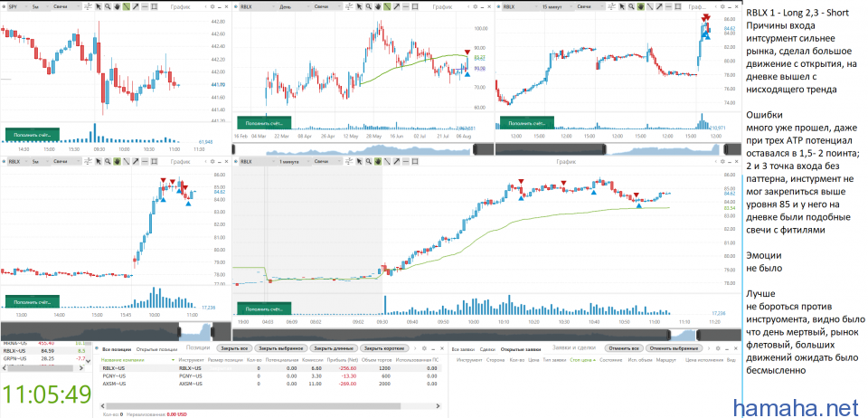The height and width of the screenshot is (418, 868).
Task: Open the RBLX symbol dropdown in 15-minute chart
Action: coord(519,6)
